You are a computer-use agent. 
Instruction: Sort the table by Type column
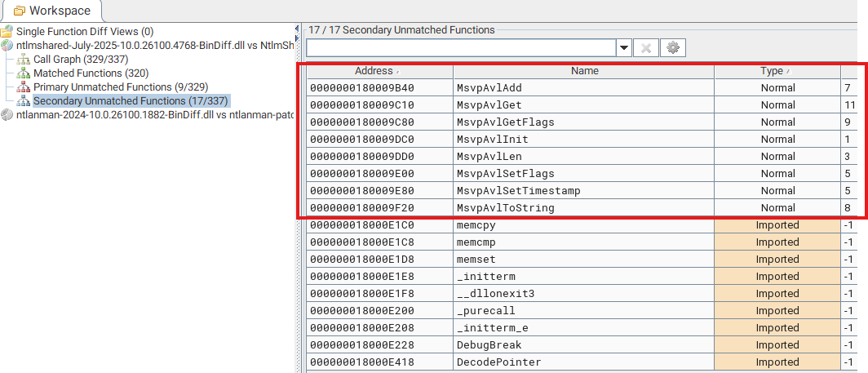[x=777, y=71]
